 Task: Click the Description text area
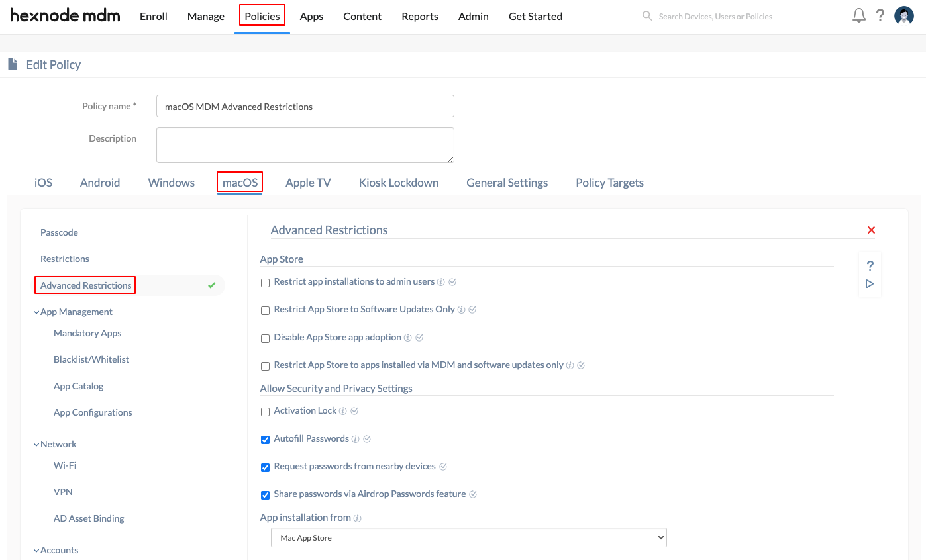click(x=305, y=145)
